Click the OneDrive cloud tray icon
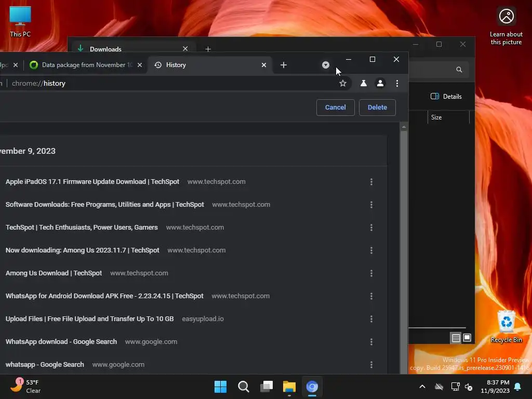The height and width of the screenshot is (399, 532). click(x=439, y=387)
